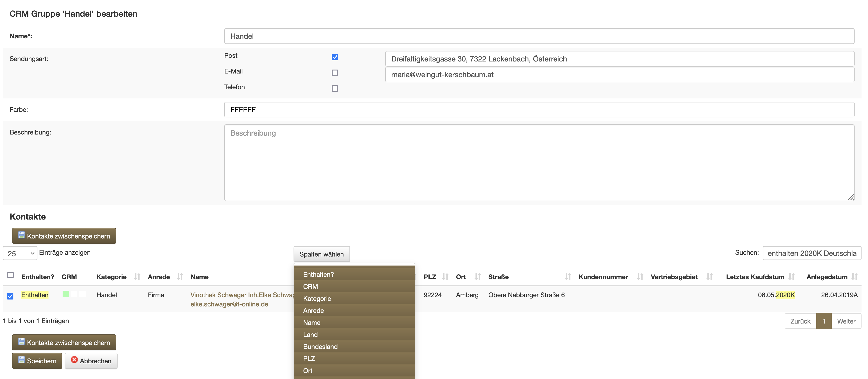Open the entries-per-page dropdown showing 25
The height and width of the screenshot is (379, 868).
(x=20, y=253)
